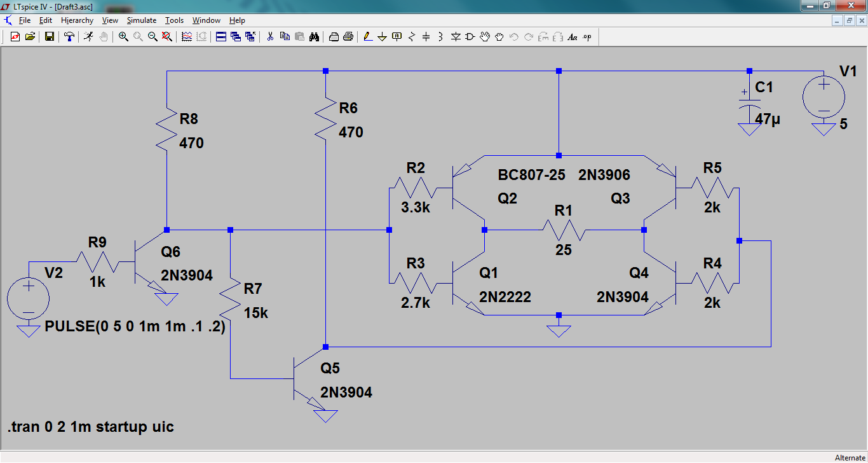The height and width of the screenshot is (463, 868).
Task: Click the Save floppy disk icon
Action: pos(49,37)
